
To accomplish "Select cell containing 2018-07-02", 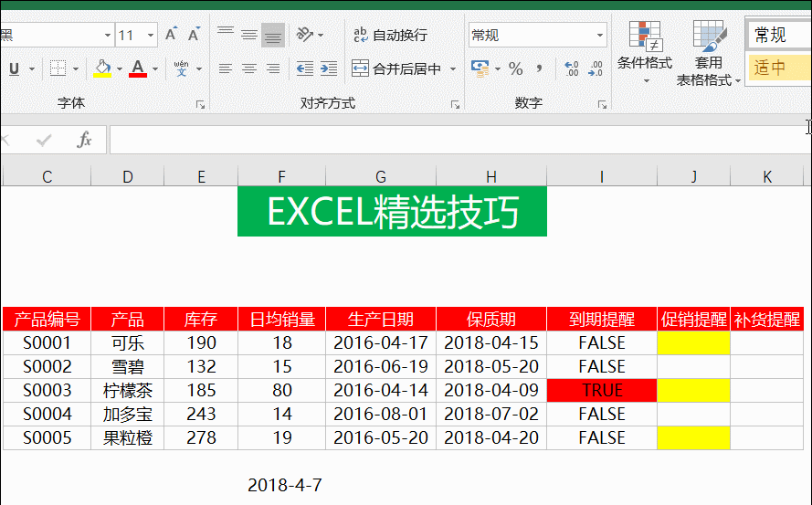I will [491, 414].
